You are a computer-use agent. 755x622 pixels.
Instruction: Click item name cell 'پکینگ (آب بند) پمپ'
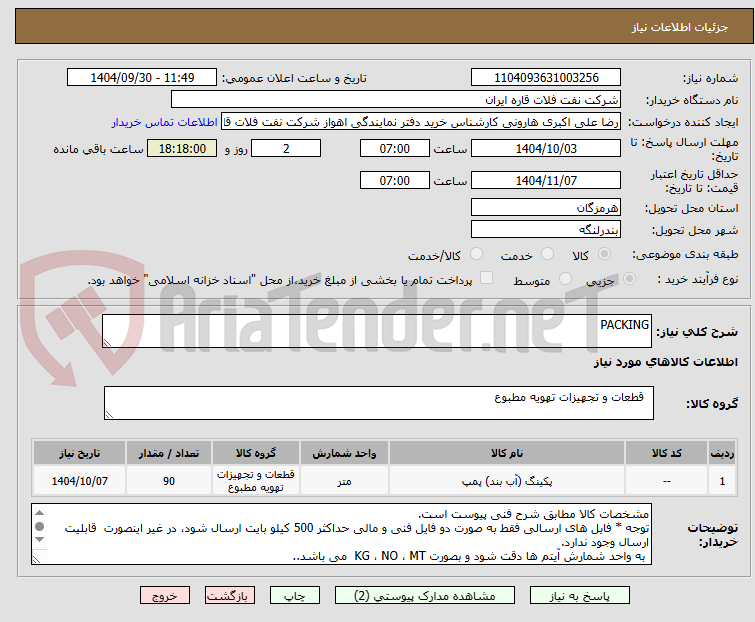pos(507,480)
